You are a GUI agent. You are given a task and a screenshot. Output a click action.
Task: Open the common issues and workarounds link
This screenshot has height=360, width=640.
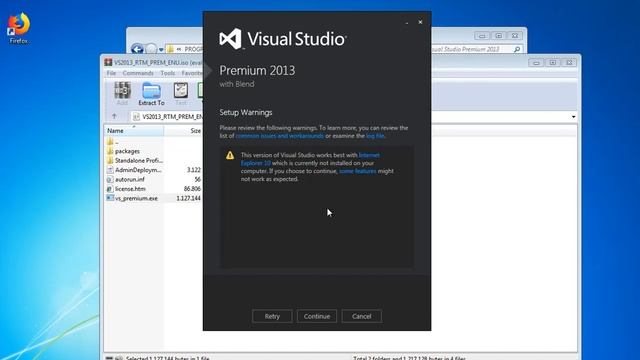pyautogui.click(x=280, y=136)
